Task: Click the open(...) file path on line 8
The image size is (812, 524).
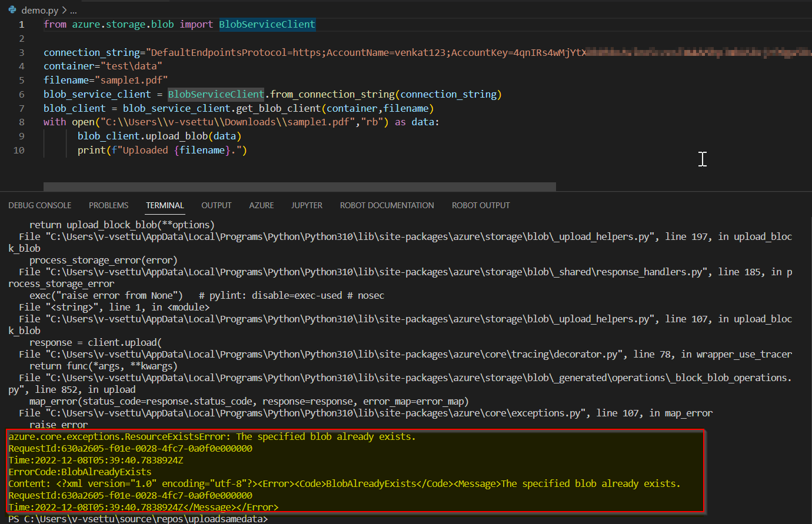Action: point(227,122)
